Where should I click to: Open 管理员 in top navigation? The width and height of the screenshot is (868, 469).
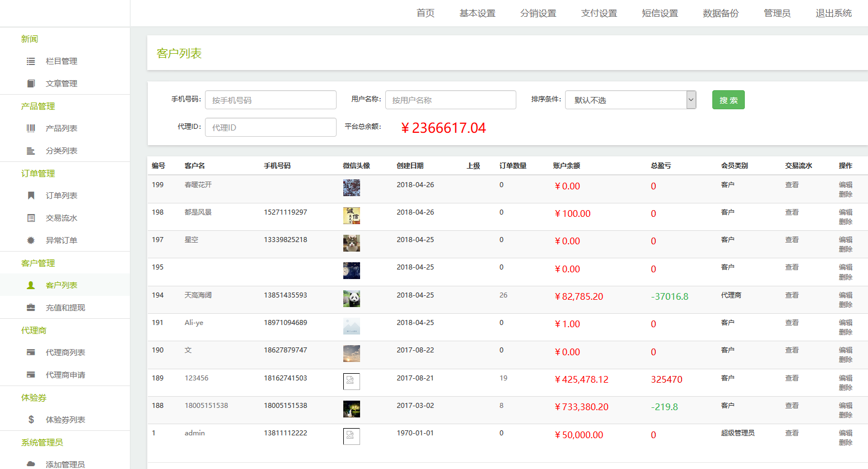777,13
